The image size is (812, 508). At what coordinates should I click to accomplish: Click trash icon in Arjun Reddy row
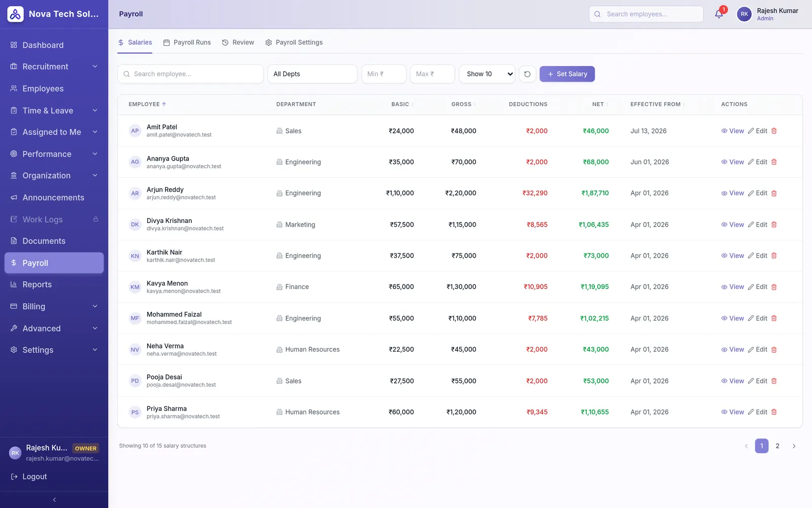774,193
